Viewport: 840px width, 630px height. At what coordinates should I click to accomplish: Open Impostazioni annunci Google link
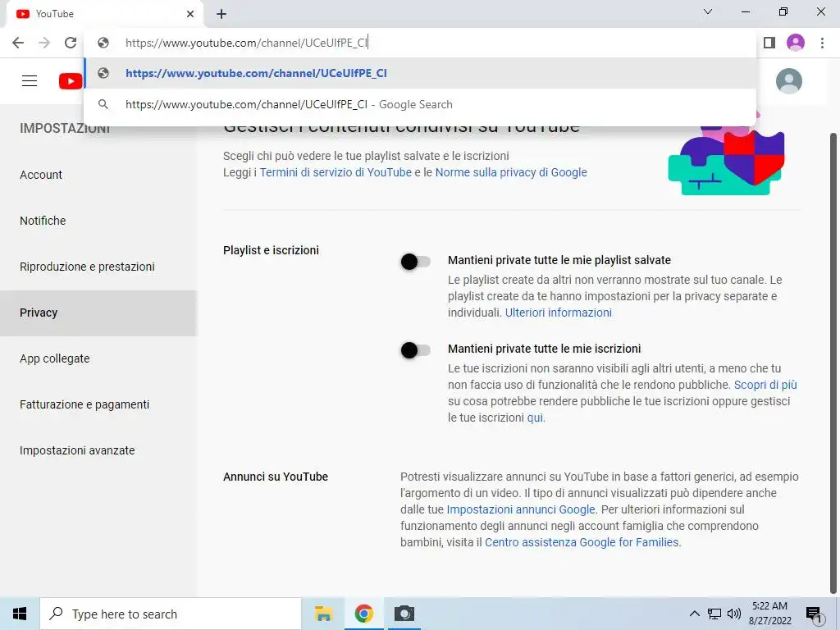coord(521,509)
